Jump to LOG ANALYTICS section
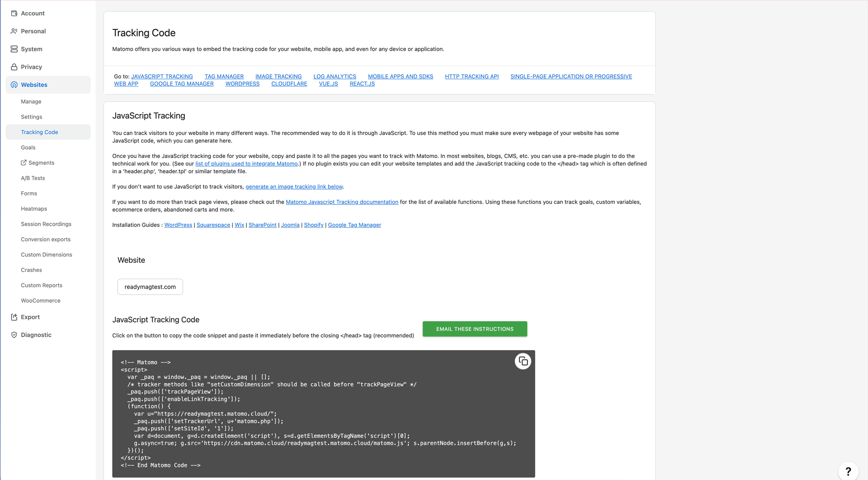The image size is (868, 480). [335, 76]
